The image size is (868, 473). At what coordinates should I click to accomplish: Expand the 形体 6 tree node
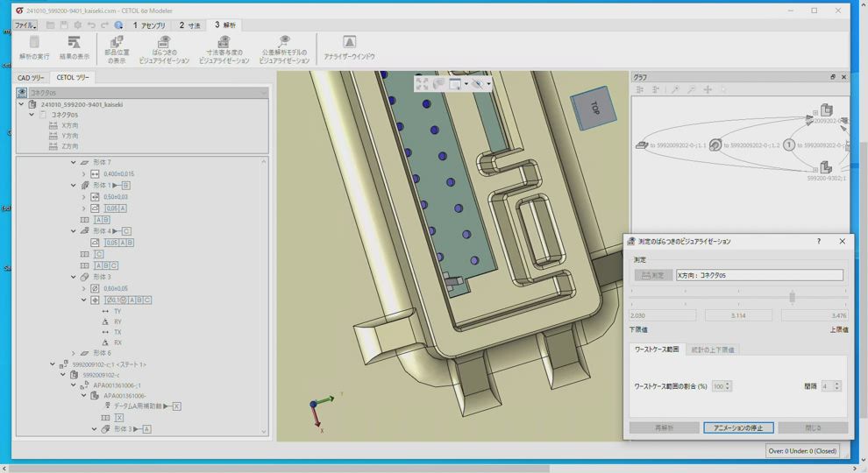[x=74, y=353]
